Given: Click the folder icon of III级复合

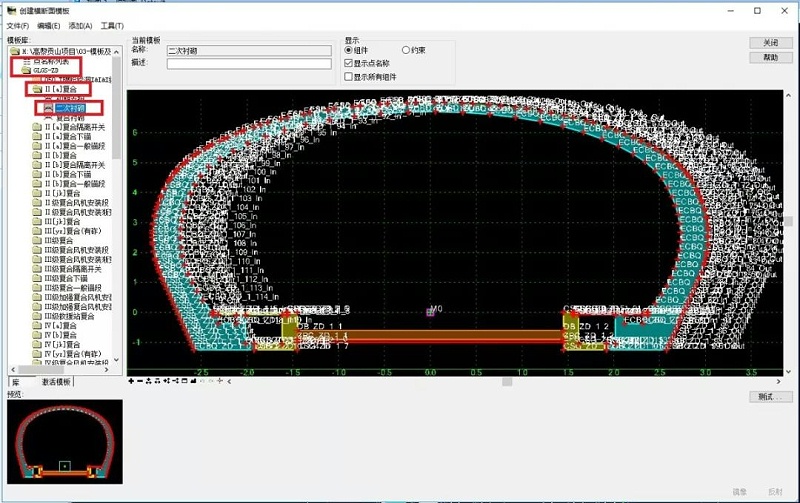Looking at the screenshot, I should 37,240.
